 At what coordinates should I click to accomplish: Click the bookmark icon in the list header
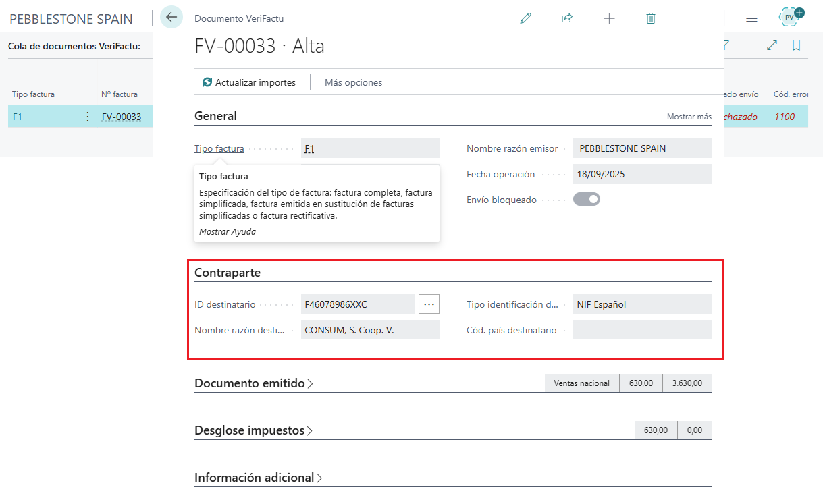[x=797, y=46]
